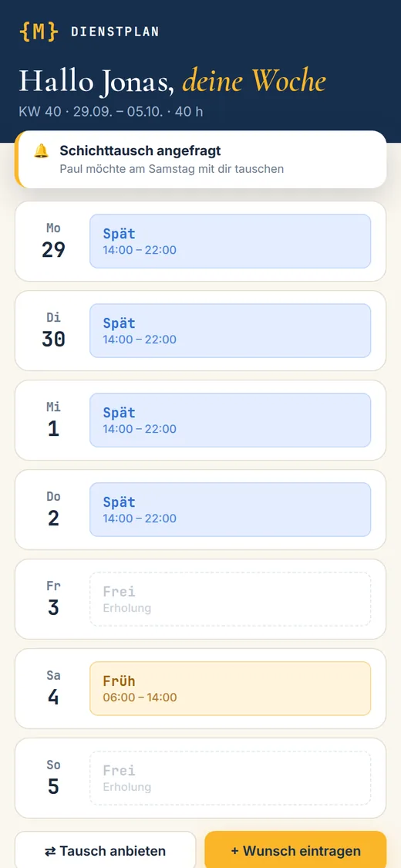The image size is (401, 868).
Task: Select Monday 29 Spät shift
Action: (230, 241)
